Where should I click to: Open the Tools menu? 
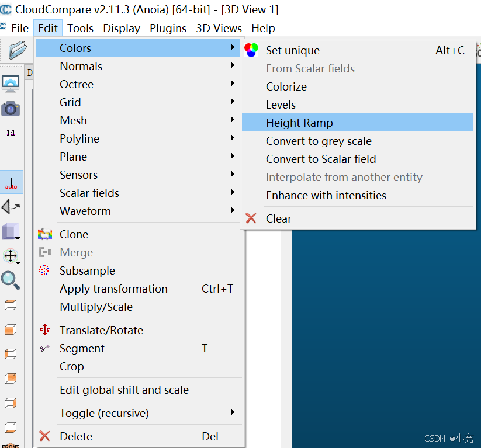(x=80, y=28)
